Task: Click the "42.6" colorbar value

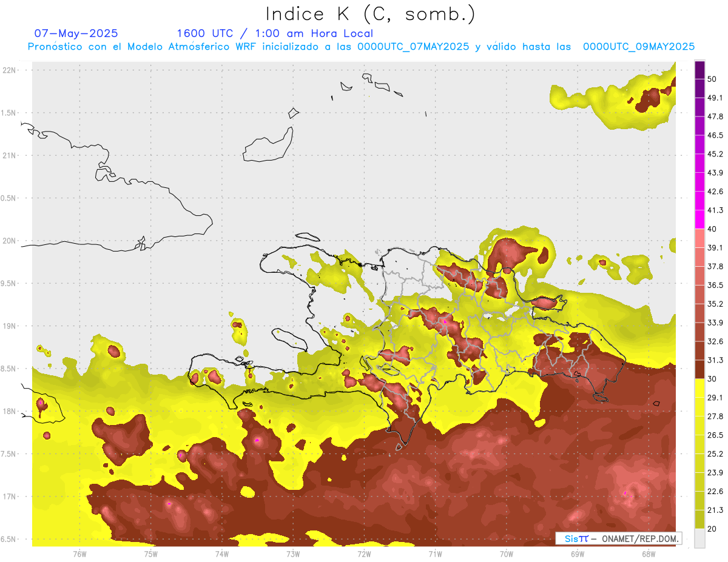Action: (715, 192)
